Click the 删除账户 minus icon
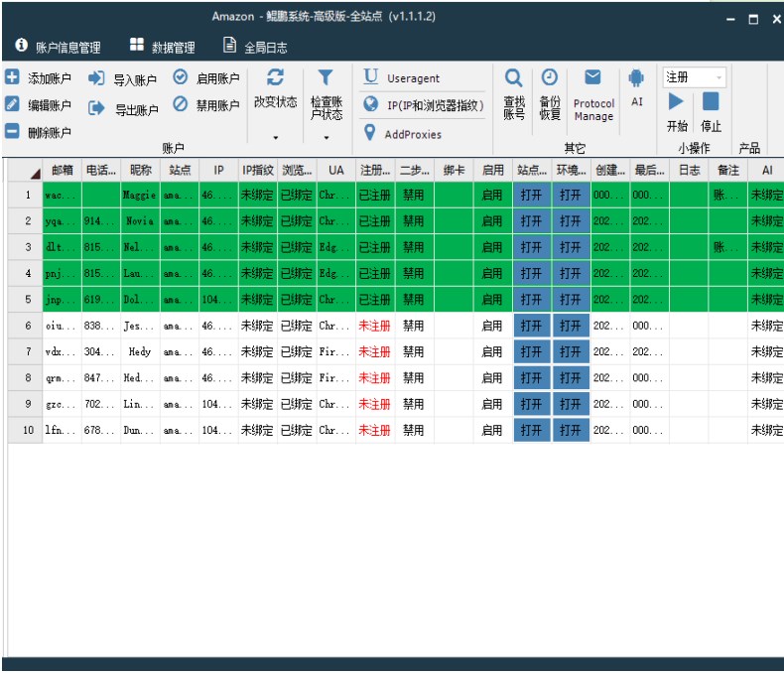 point(12,131)
